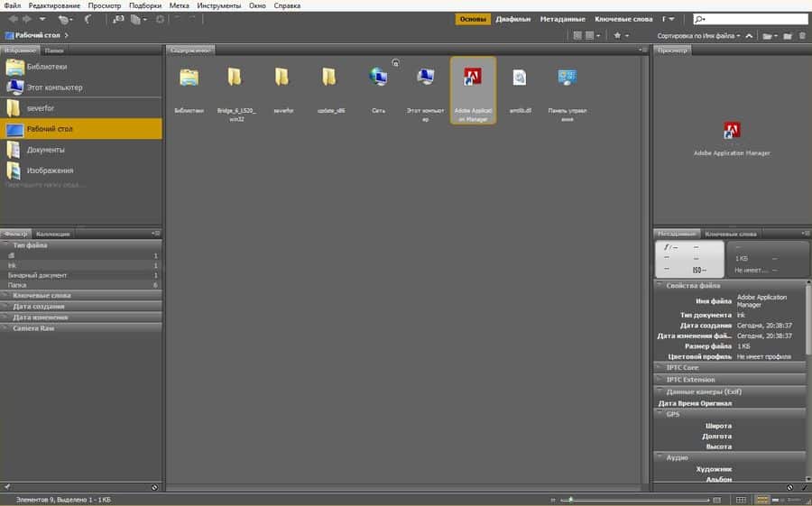Open the workspace switcher dropdown arrow
The image size is (812, 506).
click(669, 19)
